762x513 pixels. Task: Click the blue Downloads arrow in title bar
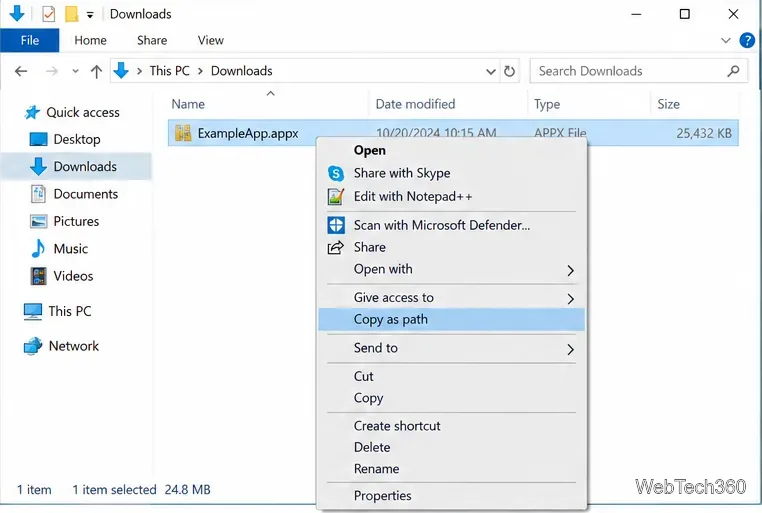pyautogui.click(x=17, y=13)
